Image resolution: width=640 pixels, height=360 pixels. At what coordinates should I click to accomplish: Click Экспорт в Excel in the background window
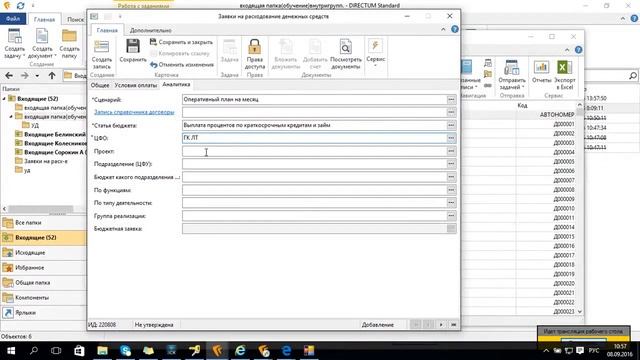(x=565, y=75)
